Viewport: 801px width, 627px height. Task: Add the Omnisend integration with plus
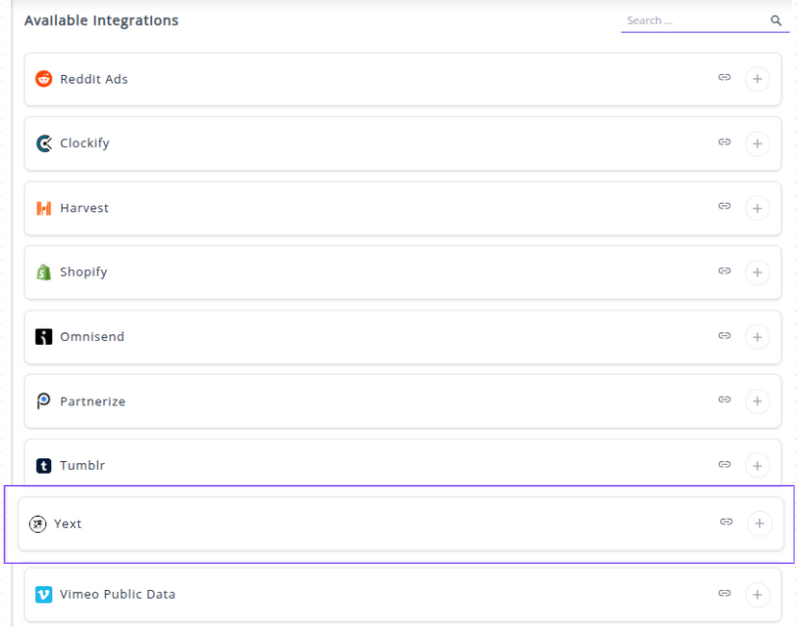coord(757,337)
